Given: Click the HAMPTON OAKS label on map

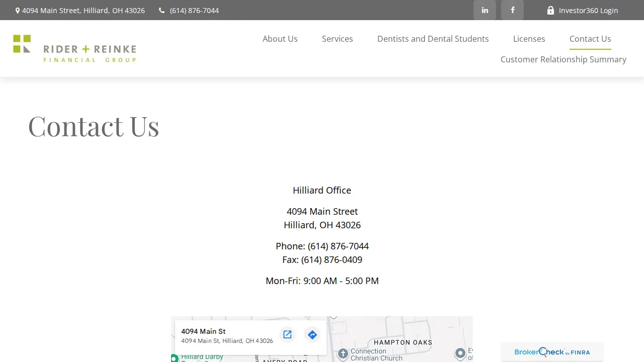Looking at the screenshot, I should click(x=403, y=342).
